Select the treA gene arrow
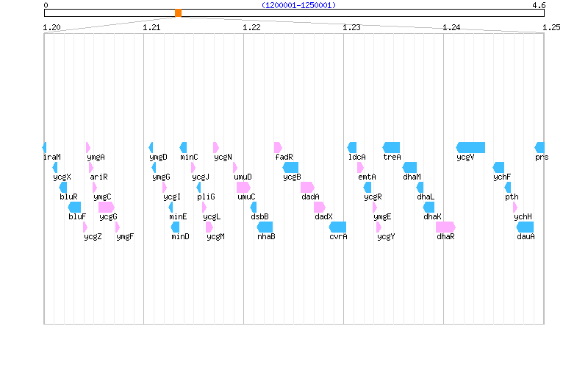This screenshot has width=588, height=368. (x=391, y=147)
